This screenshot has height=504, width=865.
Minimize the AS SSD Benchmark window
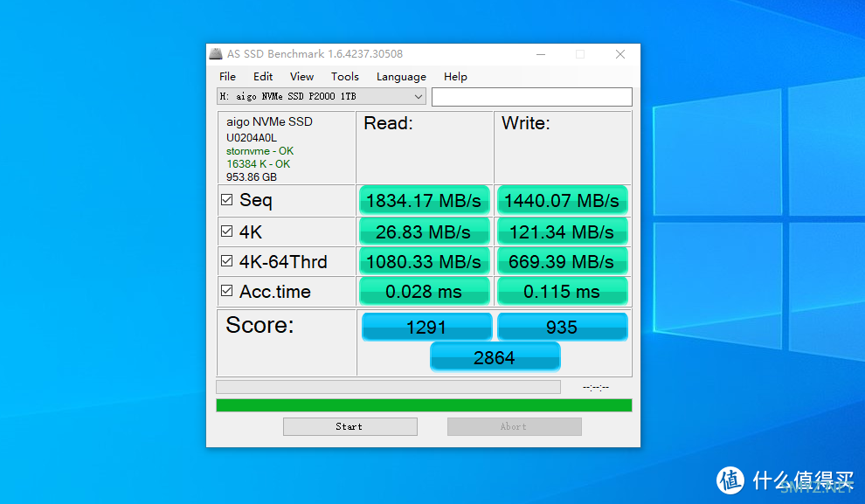coord(541,54)
